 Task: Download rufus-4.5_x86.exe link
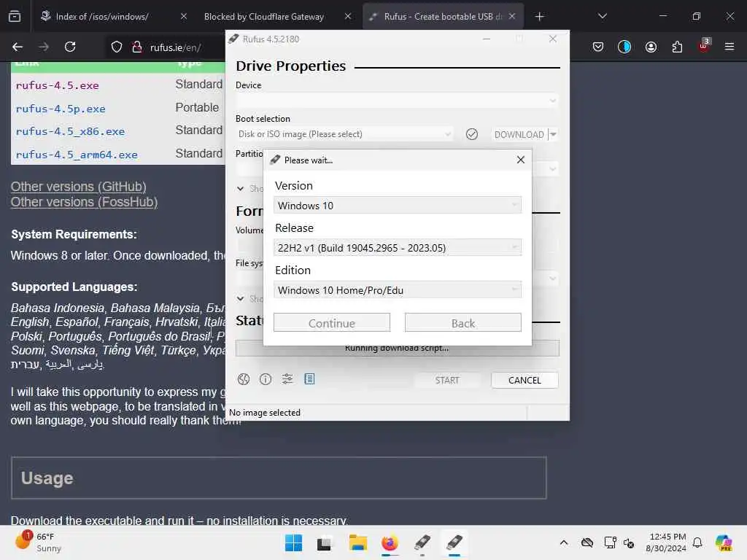point(70,131)
